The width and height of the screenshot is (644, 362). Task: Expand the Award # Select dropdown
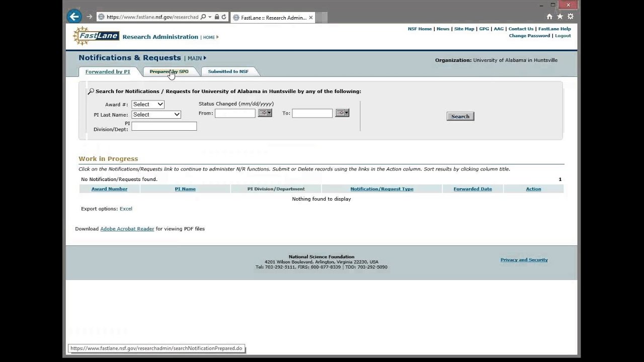point(148,104)
